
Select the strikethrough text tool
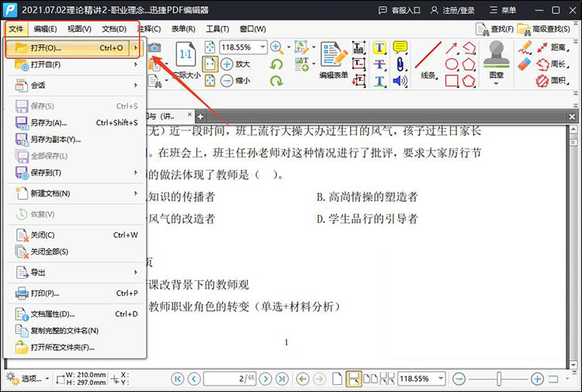click(379, 64)
